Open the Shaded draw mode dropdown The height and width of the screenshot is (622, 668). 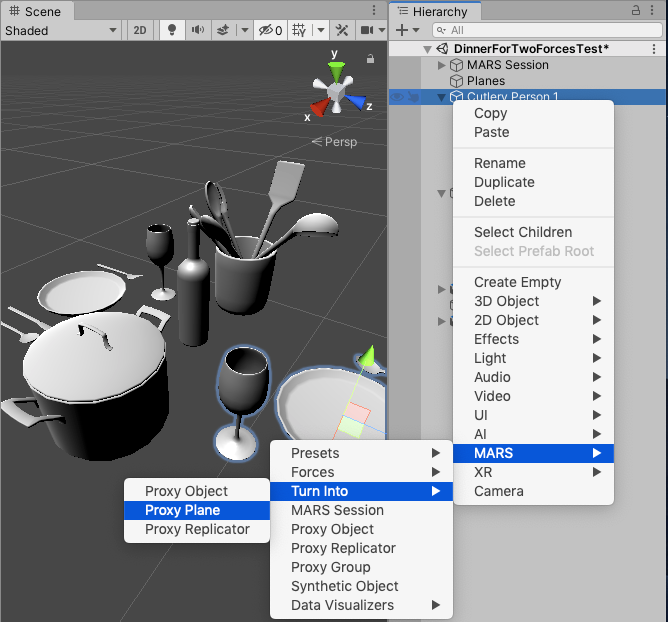click(60, 30)
